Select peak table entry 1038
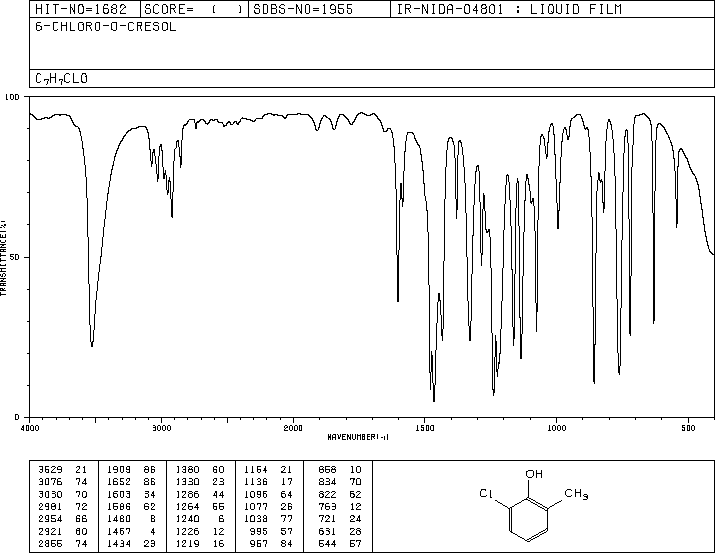Viewport: 715px width, 553px height. click(x=256, y=519)
